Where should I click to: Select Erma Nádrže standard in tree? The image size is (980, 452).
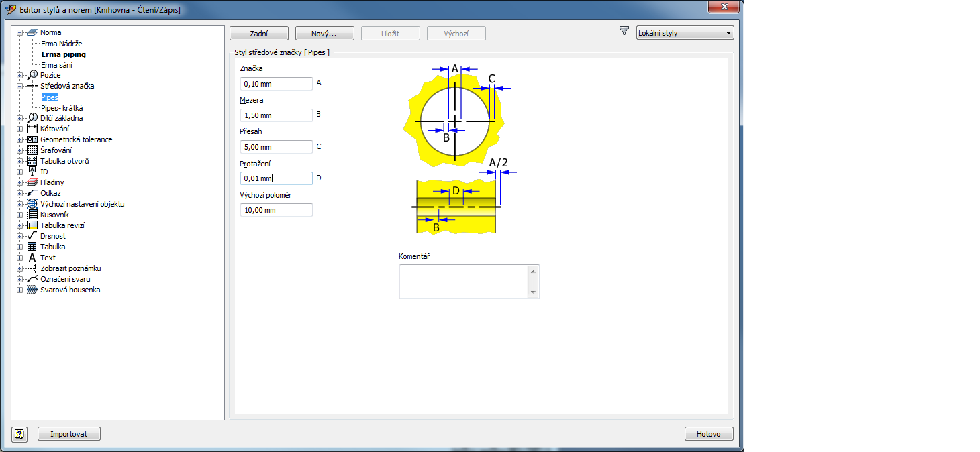coord(62,44)
